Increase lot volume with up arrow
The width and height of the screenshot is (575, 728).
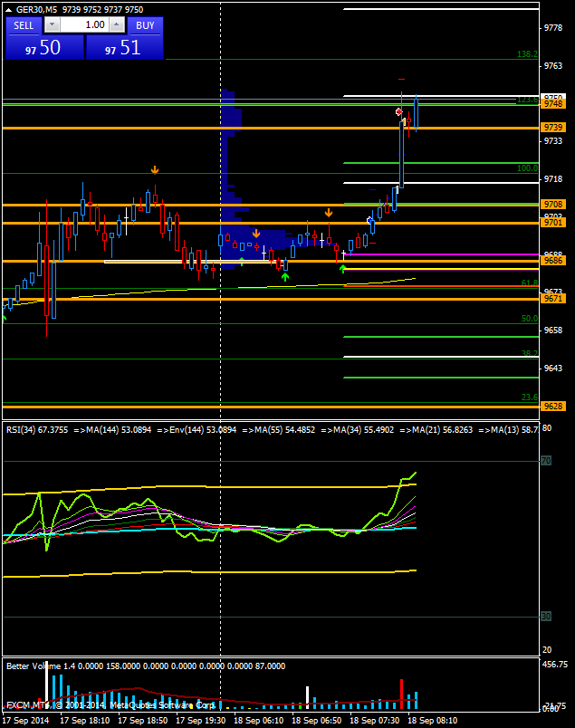coord(118,25)
